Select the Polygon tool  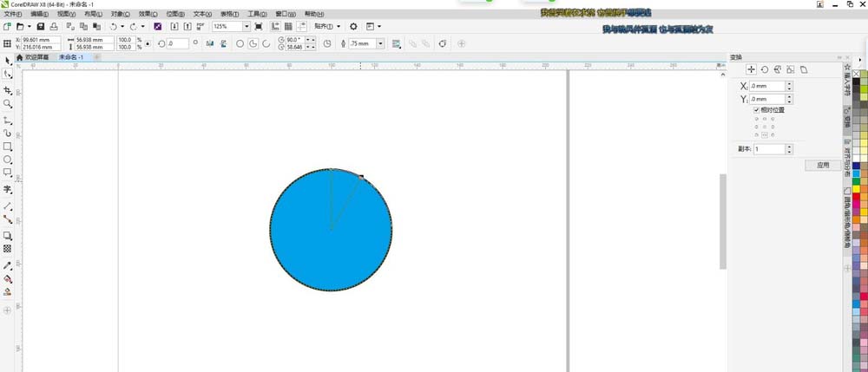pyautogui.click(x=7, y=173)
